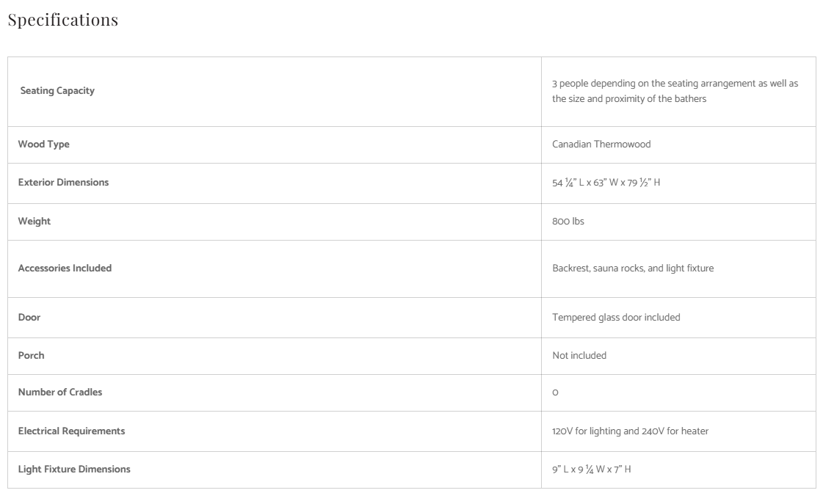Screen dimensions: 823x504
Task: Click the Electrical Requirements label
Action: 71,431
